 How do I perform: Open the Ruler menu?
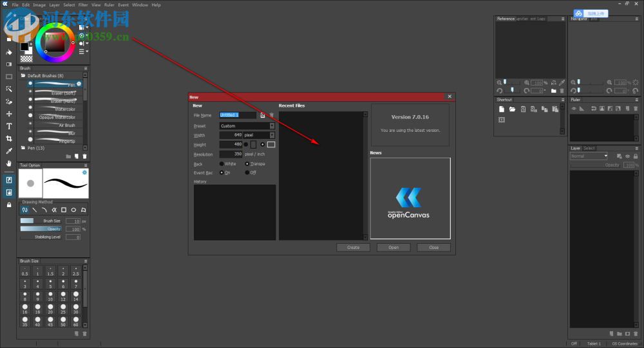click(109, 5)
